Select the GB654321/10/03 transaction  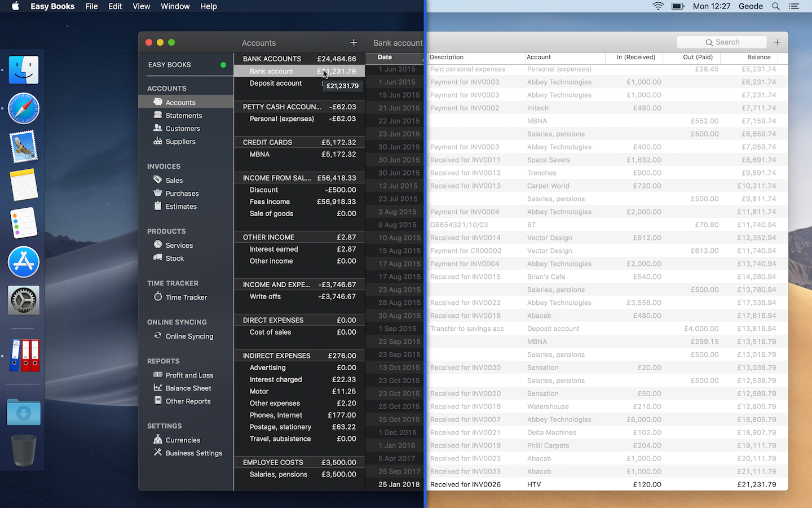point(576,225)
